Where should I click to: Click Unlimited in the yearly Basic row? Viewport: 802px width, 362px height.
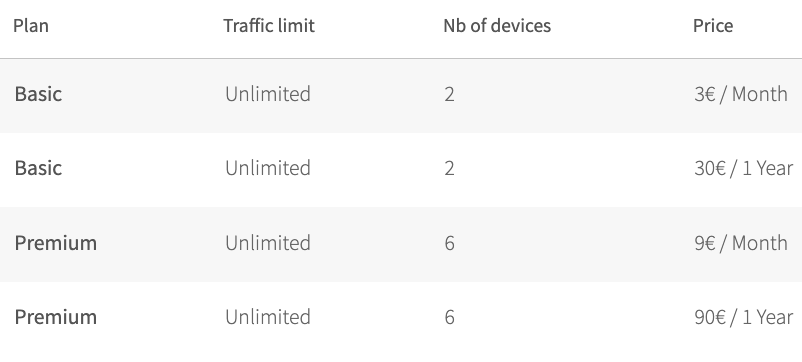coord(268,168)
